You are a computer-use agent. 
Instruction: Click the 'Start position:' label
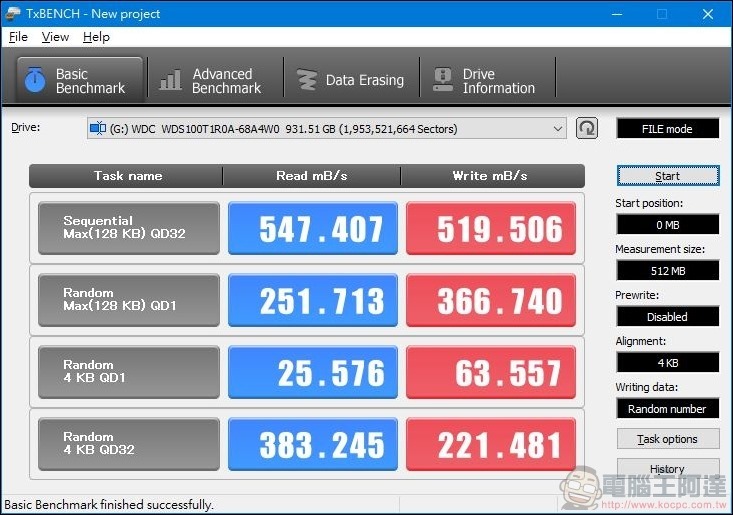click(x=649, y=203)
